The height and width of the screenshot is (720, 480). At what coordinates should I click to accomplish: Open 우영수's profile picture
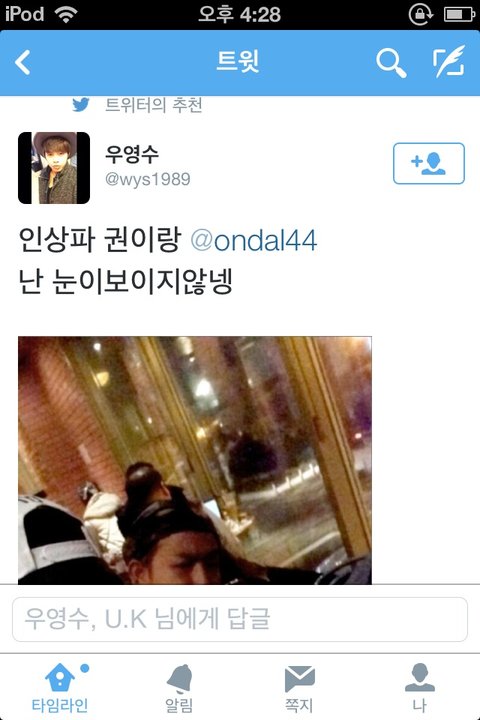tap(54, 168)
